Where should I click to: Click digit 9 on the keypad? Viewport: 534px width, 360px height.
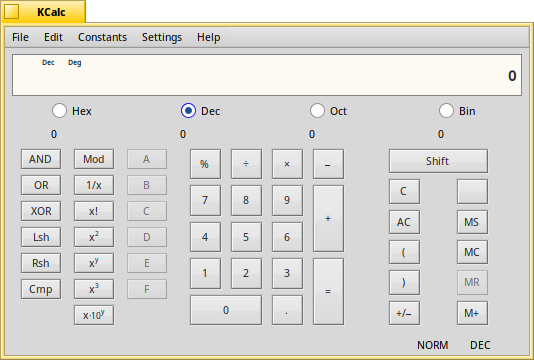click(287, 200)
